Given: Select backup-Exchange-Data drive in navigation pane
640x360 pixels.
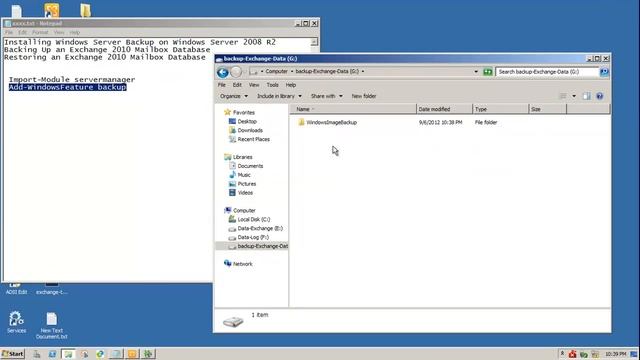Looking at the screenshot, I should tap(262, 246).
